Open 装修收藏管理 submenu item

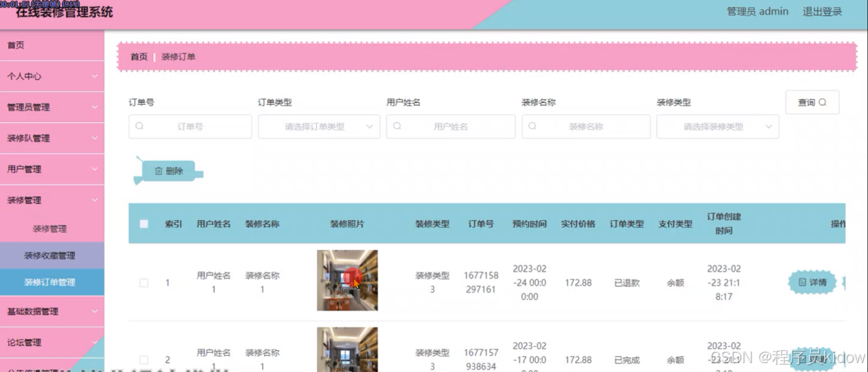point(52,255)
